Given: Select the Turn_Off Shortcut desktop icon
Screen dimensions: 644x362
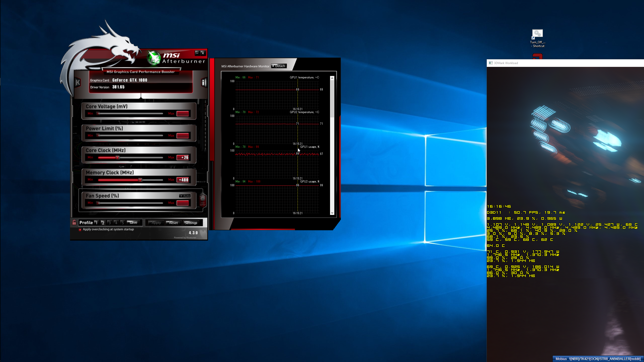Looking at the screenshot, I should click(538, 38).
